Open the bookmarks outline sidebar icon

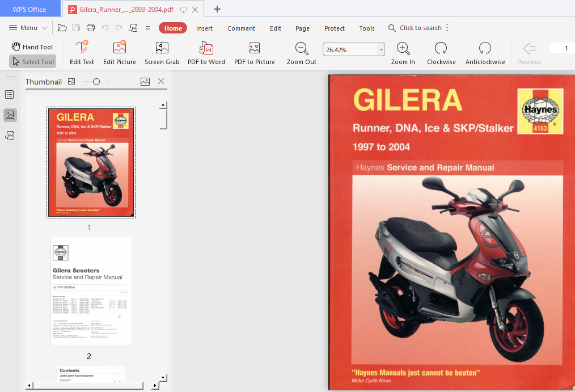pyautogui.click(x=10, y=95)
